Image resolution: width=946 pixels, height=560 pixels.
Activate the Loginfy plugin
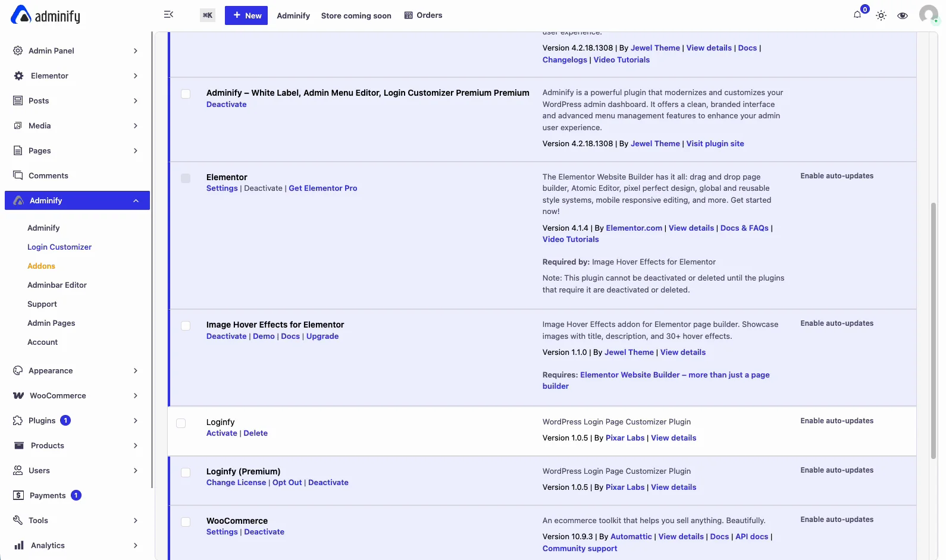click(222, 433)
